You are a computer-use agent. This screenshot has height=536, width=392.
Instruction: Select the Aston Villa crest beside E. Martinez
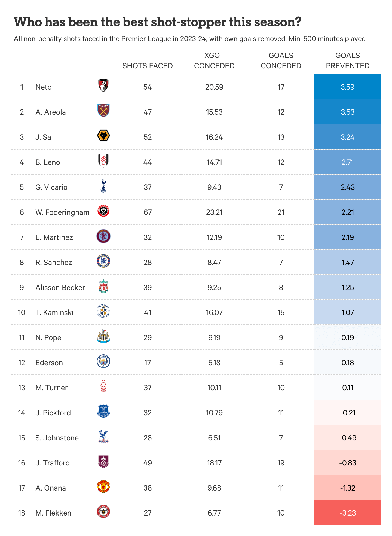pos(103,236)
